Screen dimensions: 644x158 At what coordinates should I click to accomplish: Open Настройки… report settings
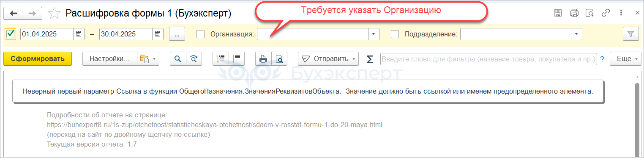point(110,59)
